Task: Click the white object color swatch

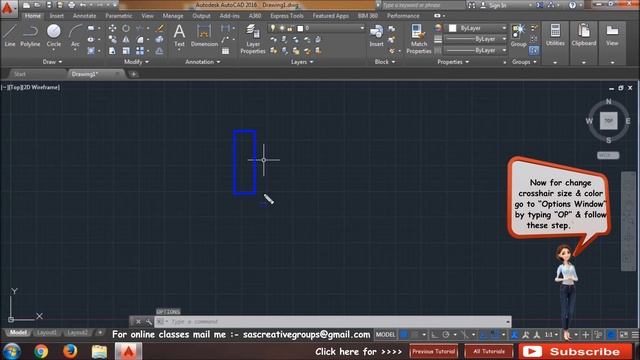Action: (x=452, y=28)
